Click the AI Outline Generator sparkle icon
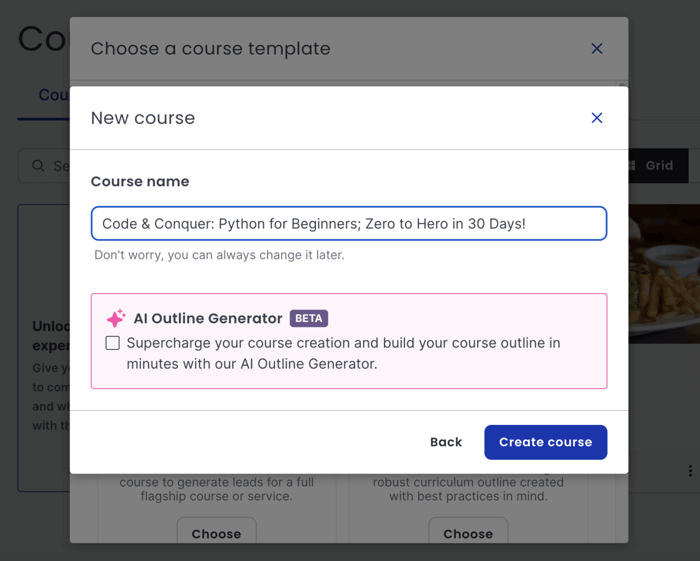Image resolution: width=700 pixels, height=561 pixels. pos(116,318)
